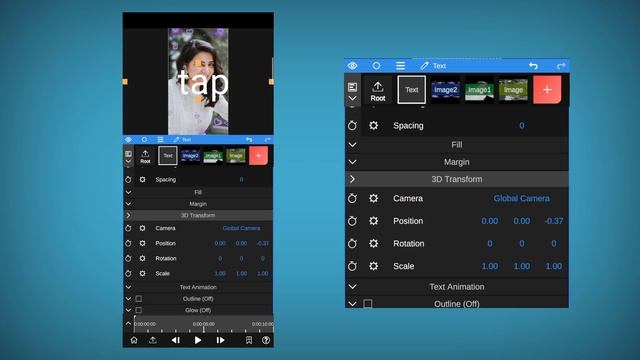Toggle eye visibility icon in enlarged right panel

pos(353,66)
